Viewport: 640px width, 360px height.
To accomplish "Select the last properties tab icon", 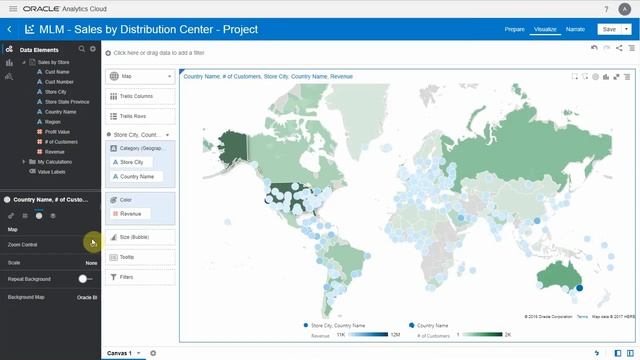I will 53,216.
